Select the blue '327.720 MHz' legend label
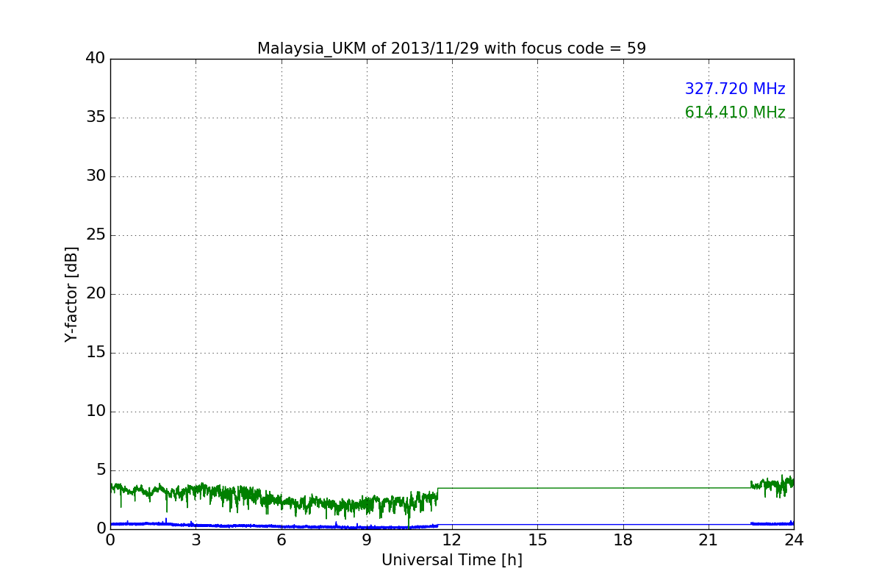Screen dimensions: 882x588 735,89
